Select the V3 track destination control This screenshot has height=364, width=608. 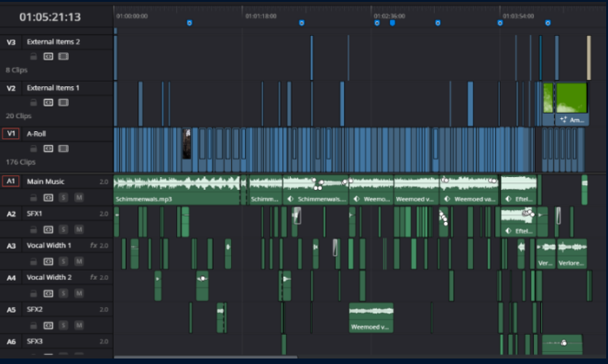coord(11,42)
